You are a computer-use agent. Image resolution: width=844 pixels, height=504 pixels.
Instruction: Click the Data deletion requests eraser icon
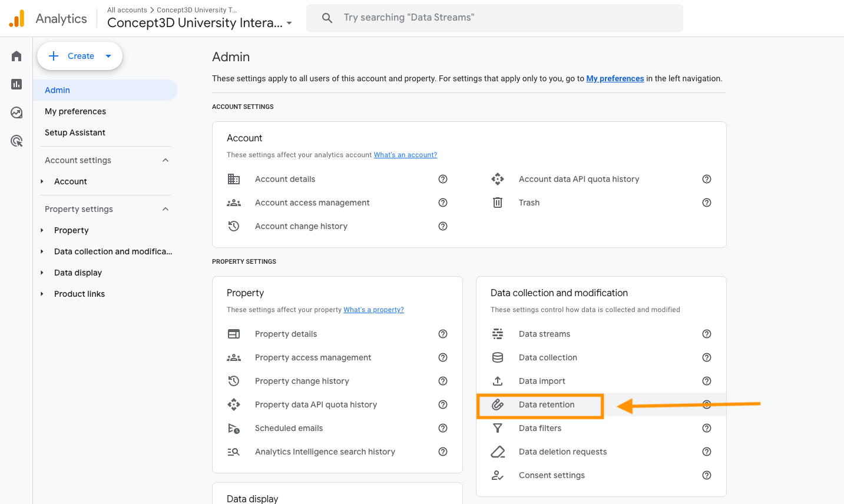click(498, 452)
